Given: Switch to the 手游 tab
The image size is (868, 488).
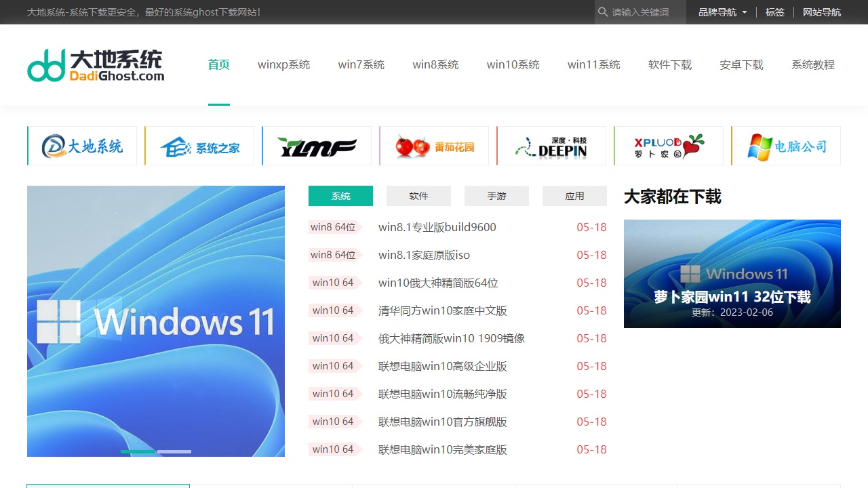Looking at the screenshot, I should [496, 196].
